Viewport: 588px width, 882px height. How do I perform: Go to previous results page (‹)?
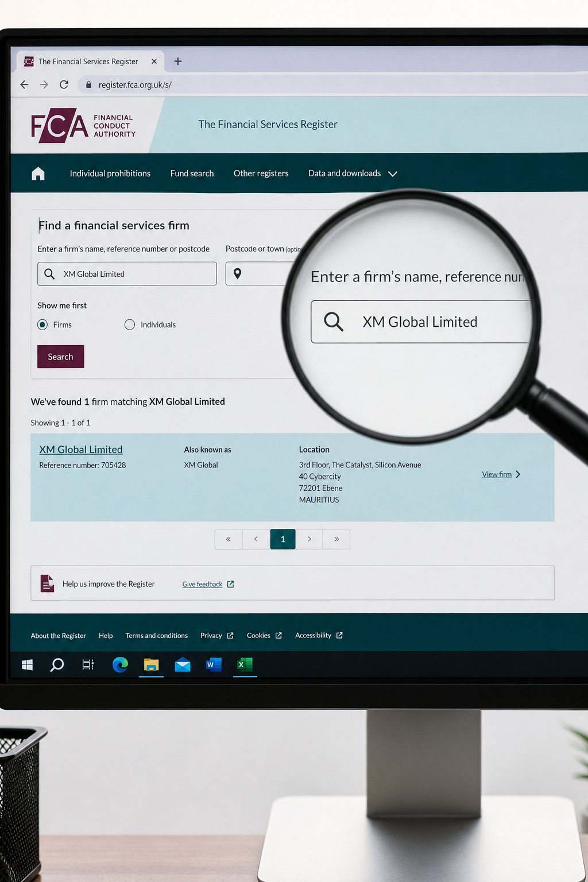pyautogui.click(x=256, y=539)
